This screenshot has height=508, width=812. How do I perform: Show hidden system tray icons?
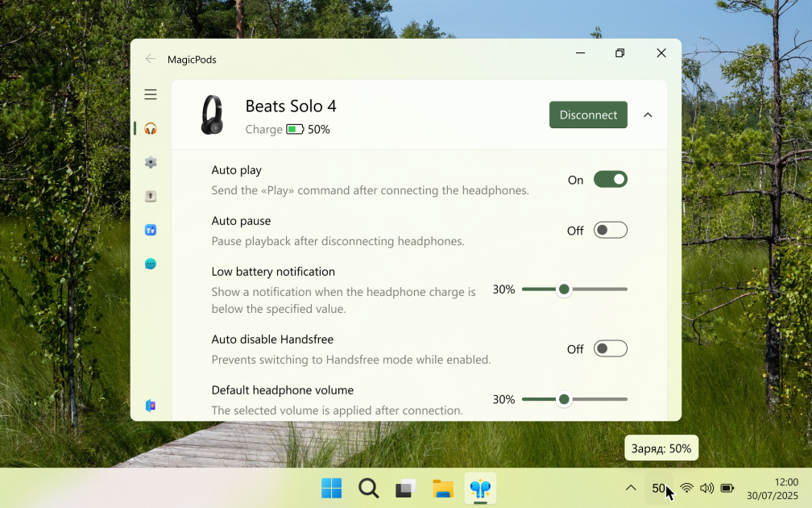click(631, 488)
